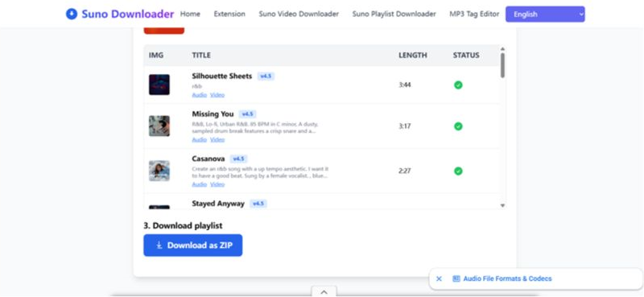Open Video link for Missing You
644x297 pixels.
(217, 140)
